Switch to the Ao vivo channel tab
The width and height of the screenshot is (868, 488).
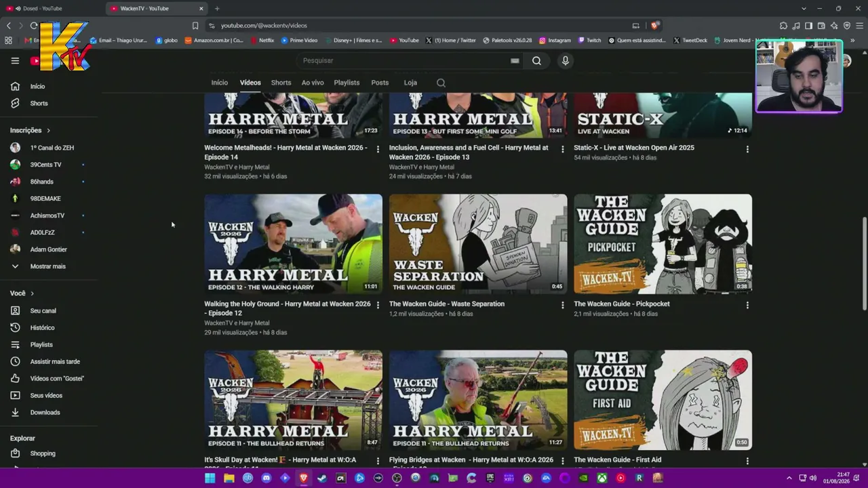point(313,83)
